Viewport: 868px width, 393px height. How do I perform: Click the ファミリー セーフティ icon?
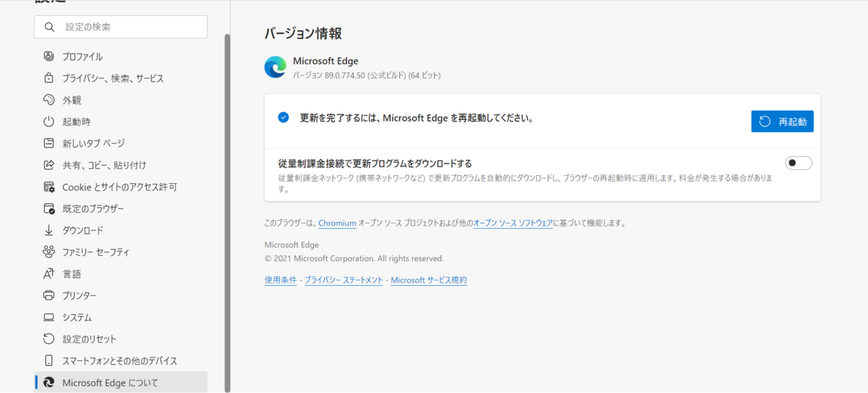[49, 252]
